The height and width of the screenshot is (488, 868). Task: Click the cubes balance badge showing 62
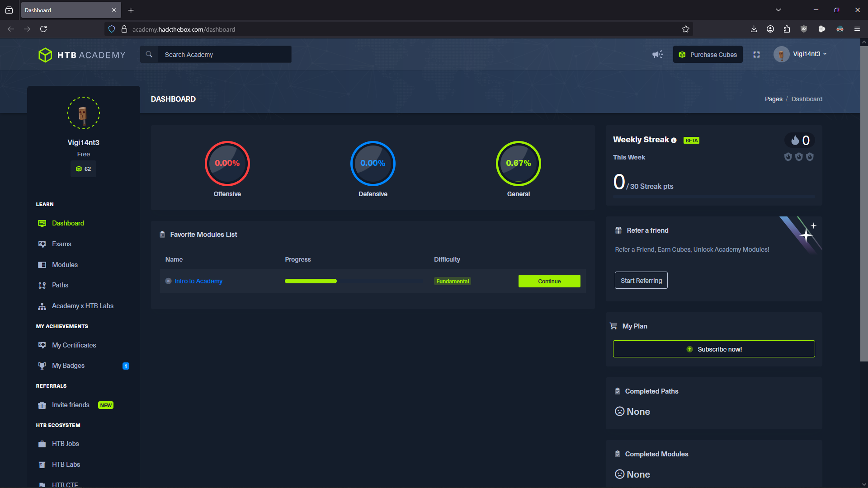pyautogui.click(x=84, y=169)
